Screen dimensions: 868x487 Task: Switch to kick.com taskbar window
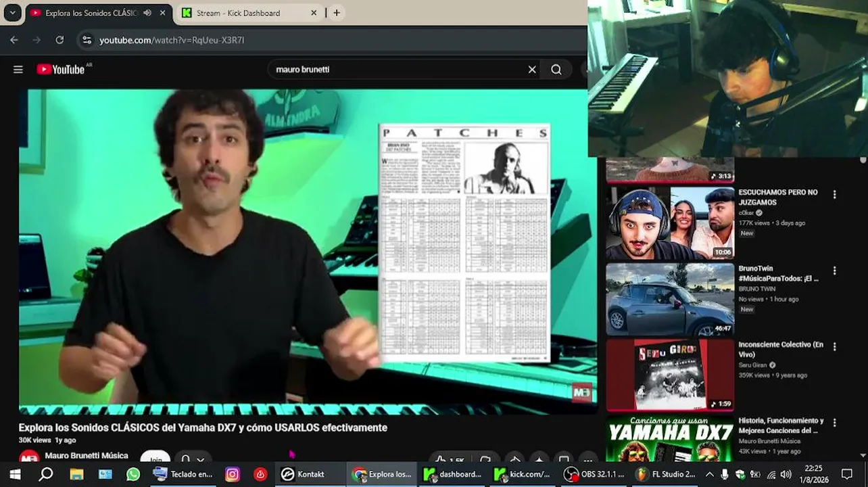point(523,474)
